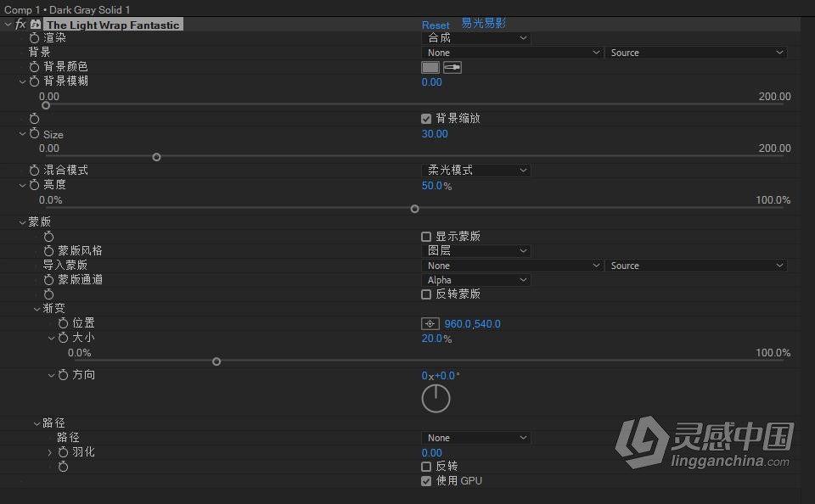Enable the 反转 checkbox
815x504 pixels.
[426, 467]
